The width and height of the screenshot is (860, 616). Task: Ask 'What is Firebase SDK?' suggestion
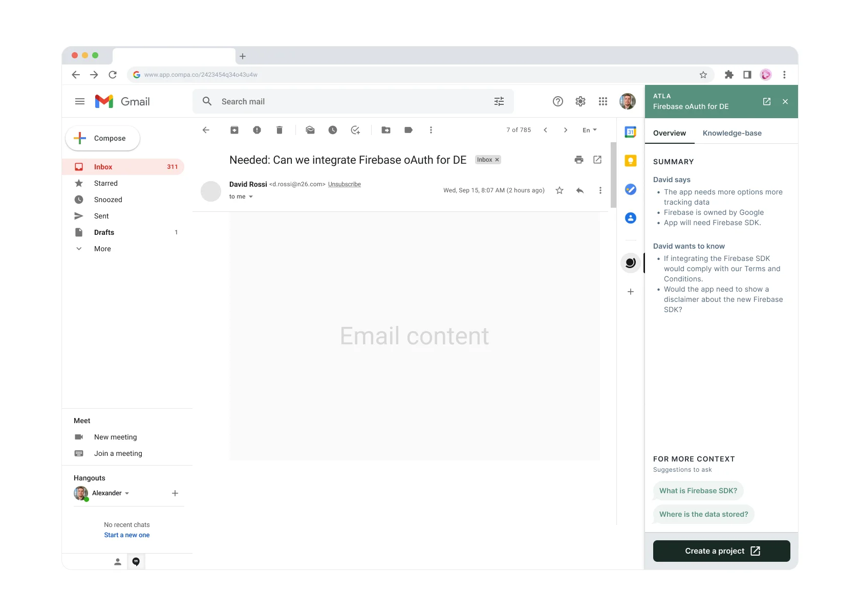(x=698, y=491)
